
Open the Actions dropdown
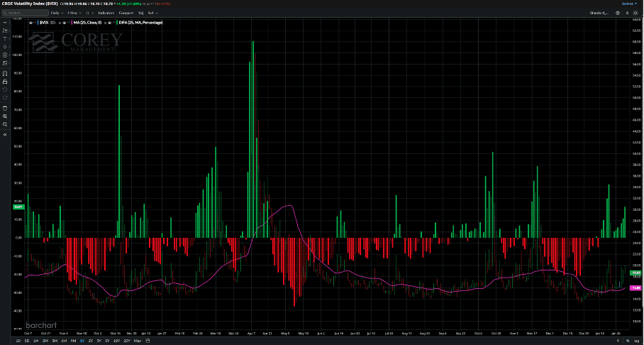click(x=630, y=4)
